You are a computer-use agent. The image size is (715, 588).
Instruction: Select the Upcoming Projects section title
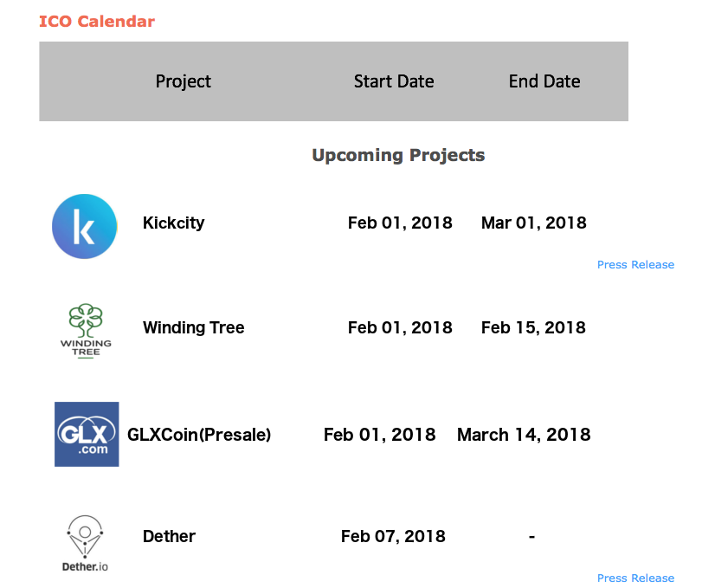pyautogui.click(x=398, y=154)
